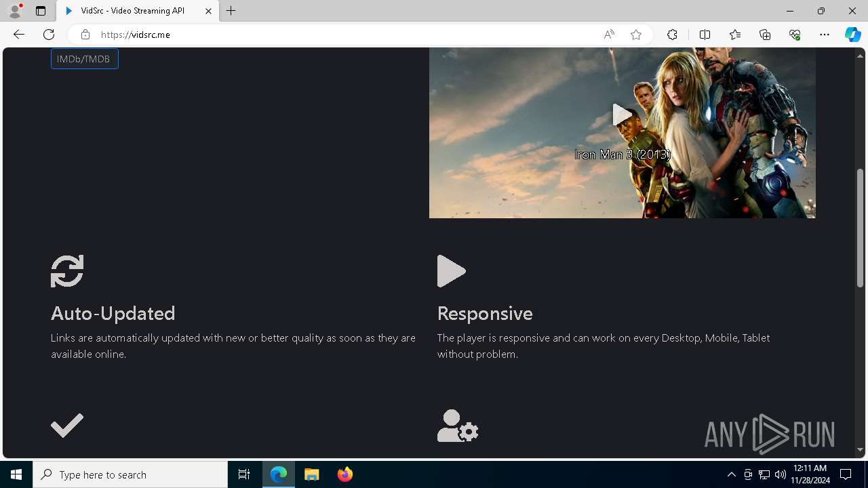Image resolution: width=868 pixels, height=488 pixels.
Task: Click the page vertical scrollbar thumb
Action: tap(860, 228)
